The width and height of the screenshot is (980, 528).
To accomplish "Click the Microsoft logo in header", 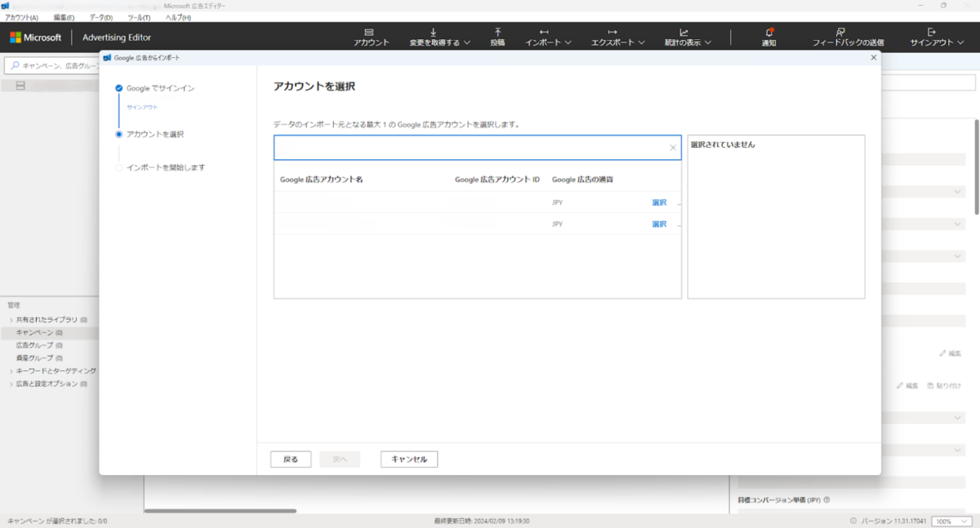I will point(35,38).
